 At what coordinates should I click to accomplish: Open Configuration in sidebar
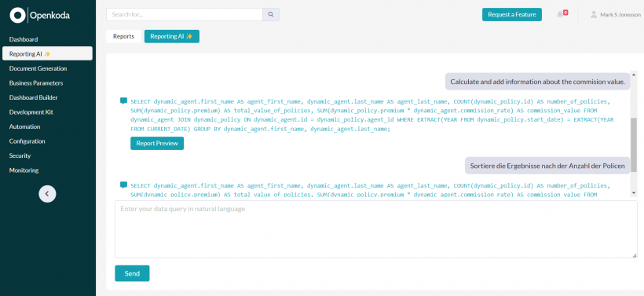(27, 141)
